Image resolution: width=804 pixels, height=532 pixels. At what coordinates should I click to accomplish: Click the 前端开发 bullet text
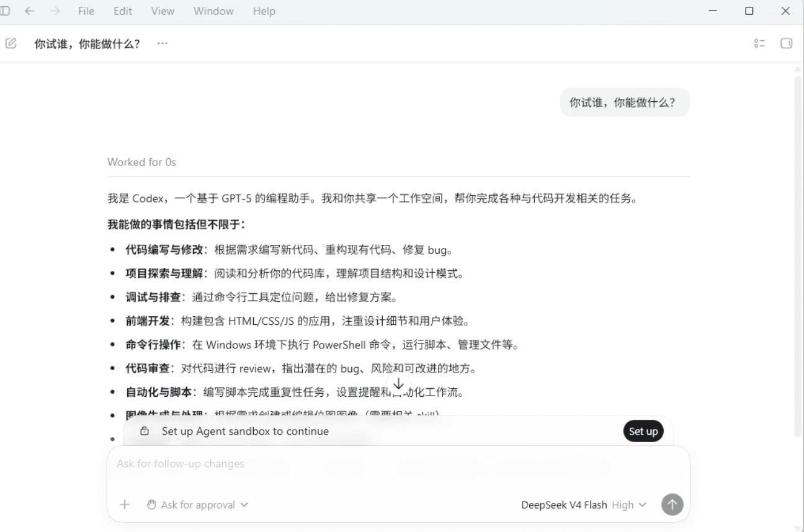click(298, 321)
